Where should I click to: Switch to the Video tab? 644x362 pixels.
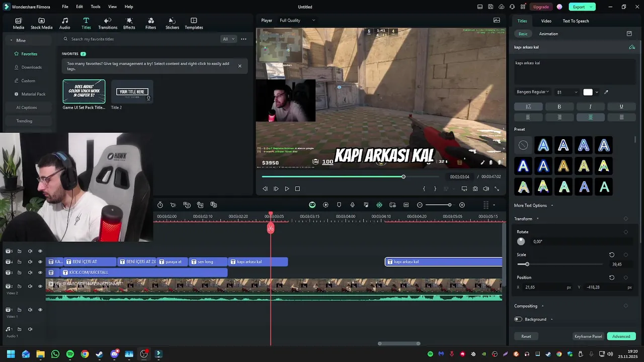tap(546, 21)
